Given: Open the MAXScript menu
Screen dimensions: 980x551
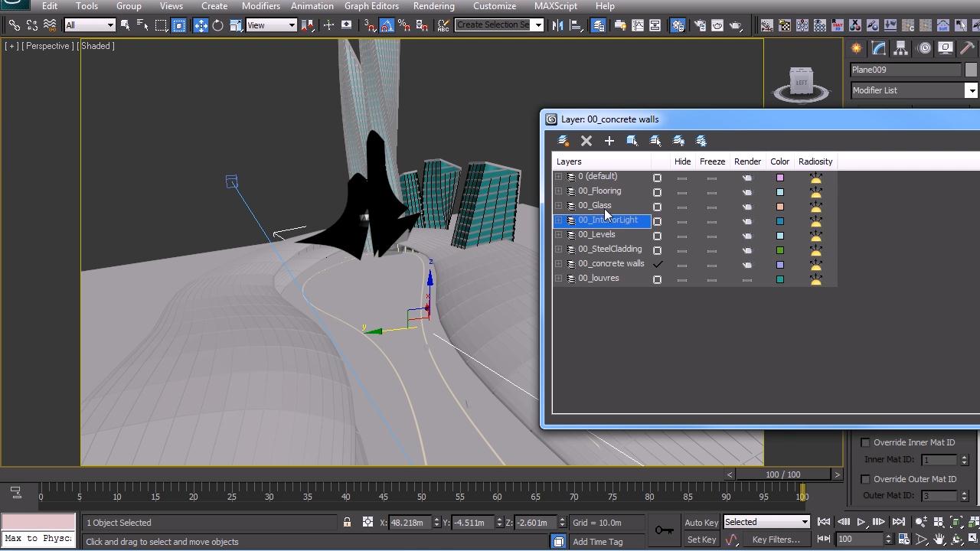Looking at the screenshot, I should click(556, 6).
